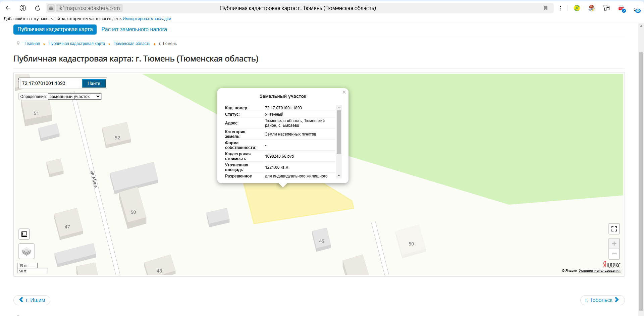
Task: Click the green-yellow extension icon
Action: 577,8
